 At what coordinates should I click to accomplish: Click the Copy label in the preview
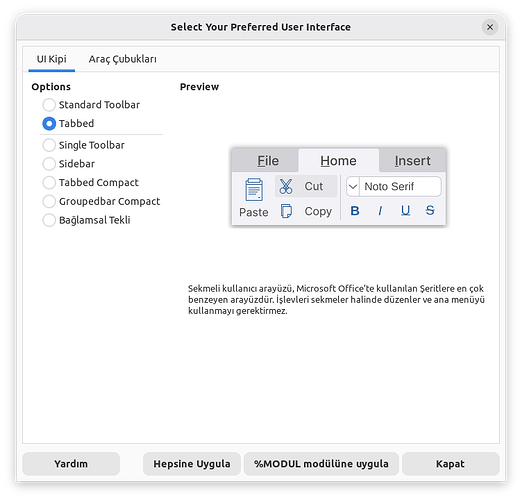coord(318,211)
